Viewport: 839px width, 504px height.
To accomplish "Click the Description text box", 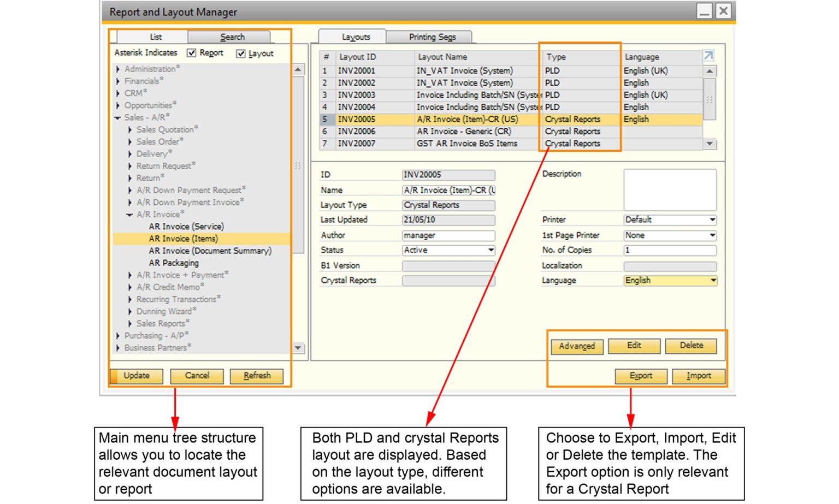I will [670, 190].
